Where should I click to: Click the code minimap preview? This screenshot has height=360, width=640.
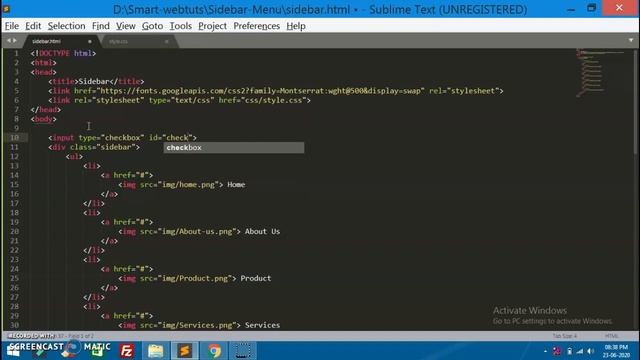(x=600, y=73)
